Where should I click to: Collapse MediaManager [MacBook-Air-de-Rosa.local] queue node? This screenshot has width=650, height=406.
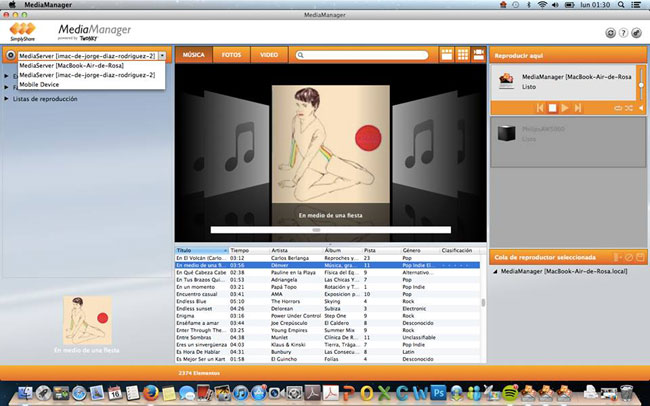click(x=495, y=272)
